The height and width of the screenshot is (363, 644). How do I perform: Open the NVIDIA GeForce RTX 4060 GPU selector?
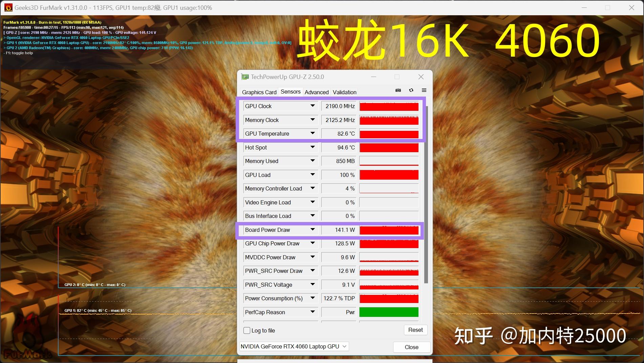coord(294,346)
